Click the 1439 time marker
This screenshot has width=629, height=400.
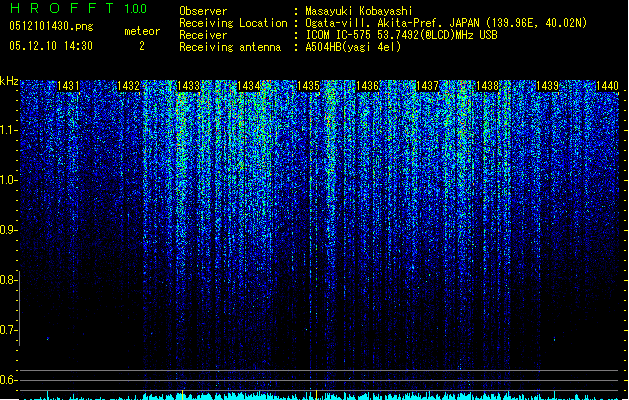point(548,86)
